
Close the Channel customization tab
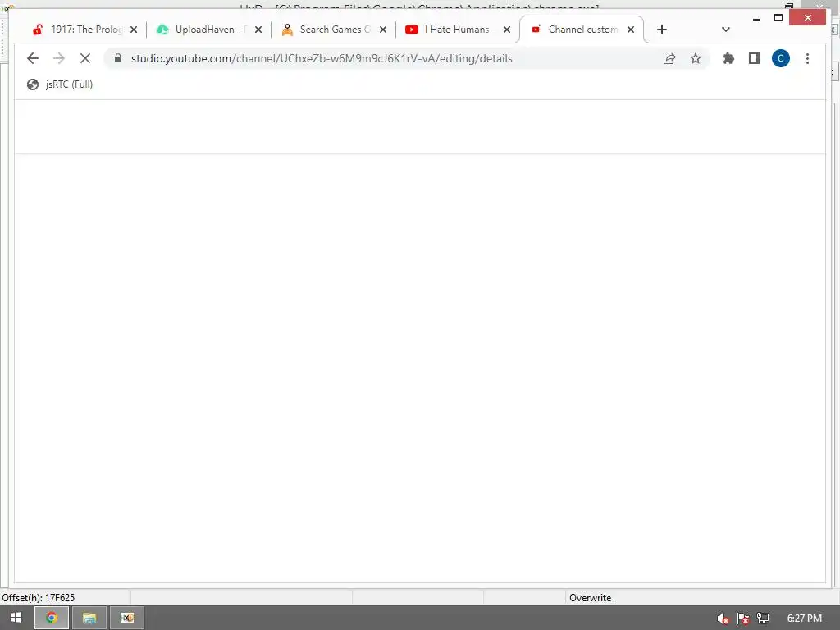click(631, 30)
